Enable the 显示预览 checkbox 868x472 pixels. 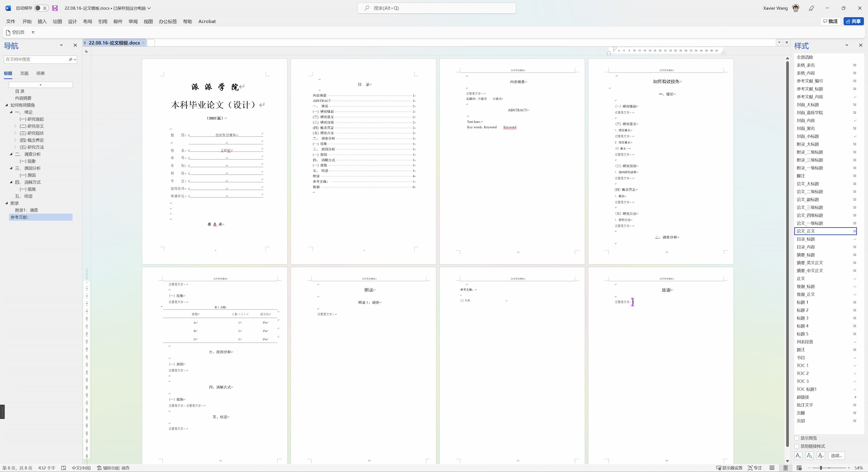pyautogui.click(x=797, y=438)
